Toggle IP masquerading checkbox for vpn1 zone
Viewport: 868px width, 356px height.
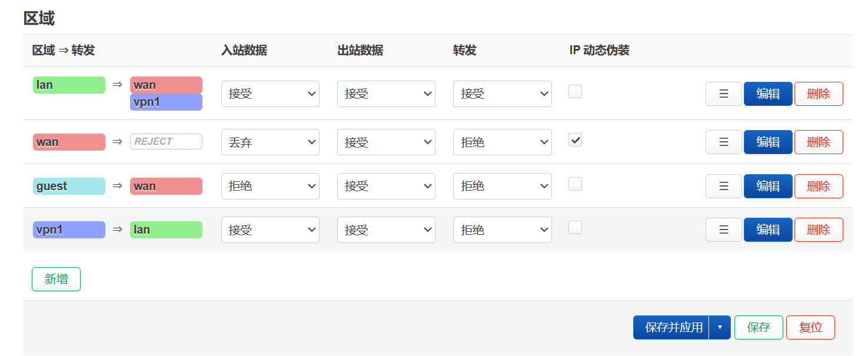pyautogui.click(x=575, y=227)
